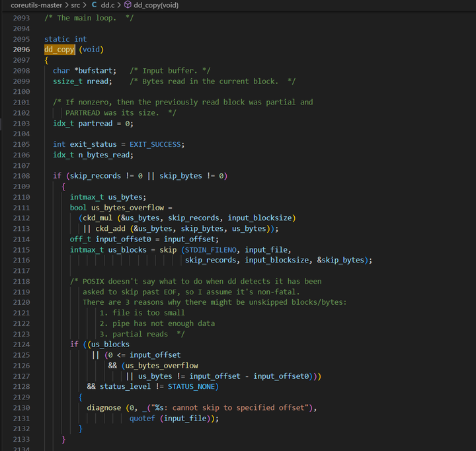Select dd.c in the breadcrumb path
Viewport: 476px width, 451px height.
107,5
